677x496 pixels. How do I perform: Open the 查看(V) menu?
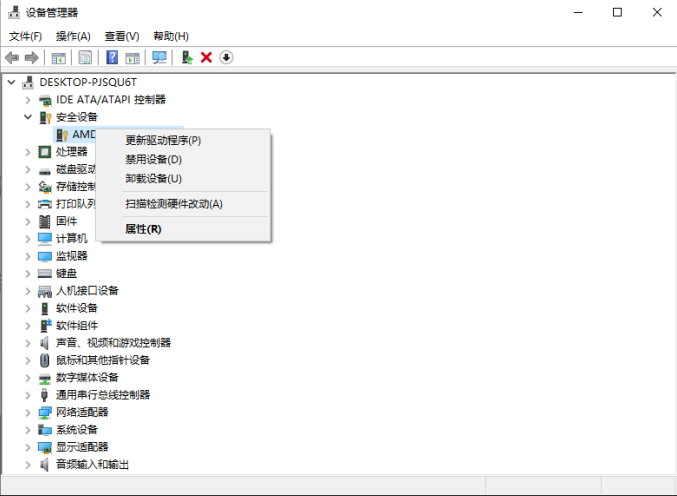[122, 36]
